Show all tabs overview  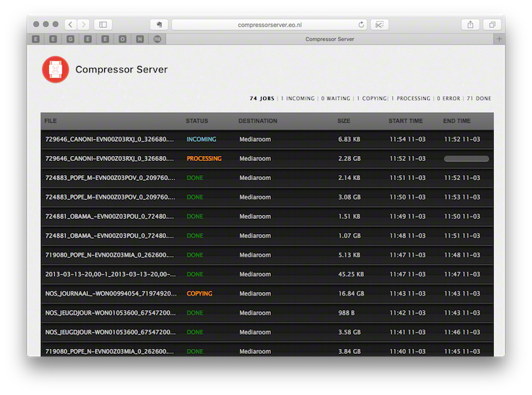(492, 24)
